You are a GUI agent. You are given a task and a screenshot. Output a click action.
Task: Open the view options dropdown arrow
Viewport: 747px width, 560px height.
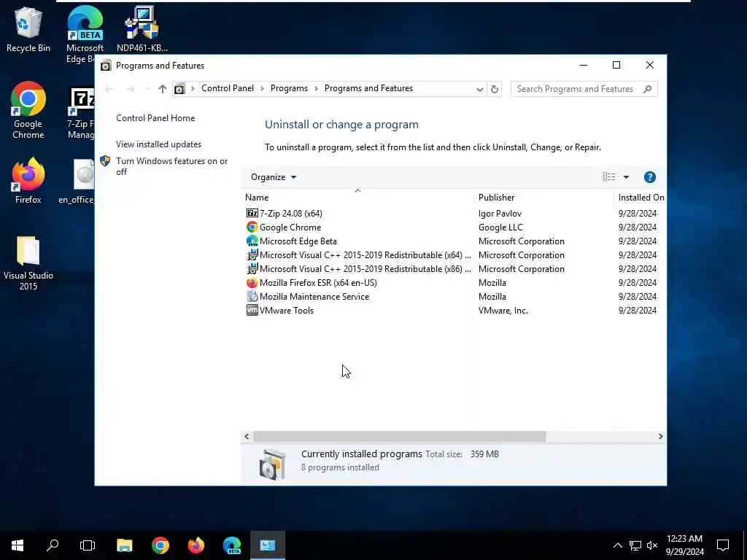tap(626, 177)
